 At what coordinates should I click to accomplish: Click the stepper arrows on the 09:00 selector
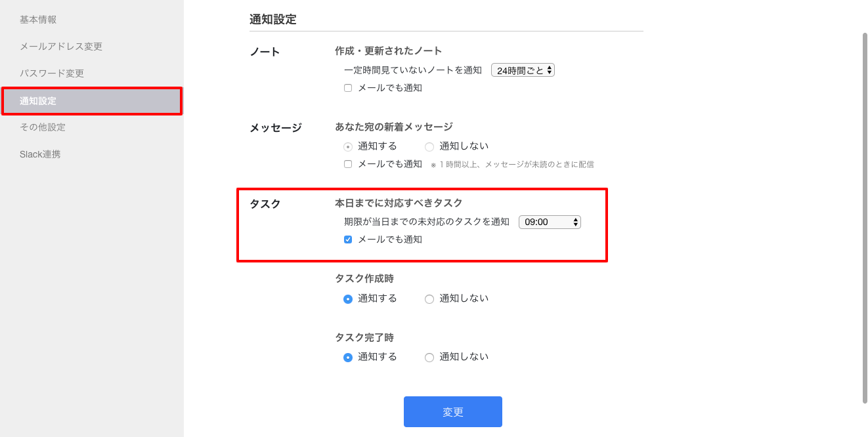(x=576, y=222)
